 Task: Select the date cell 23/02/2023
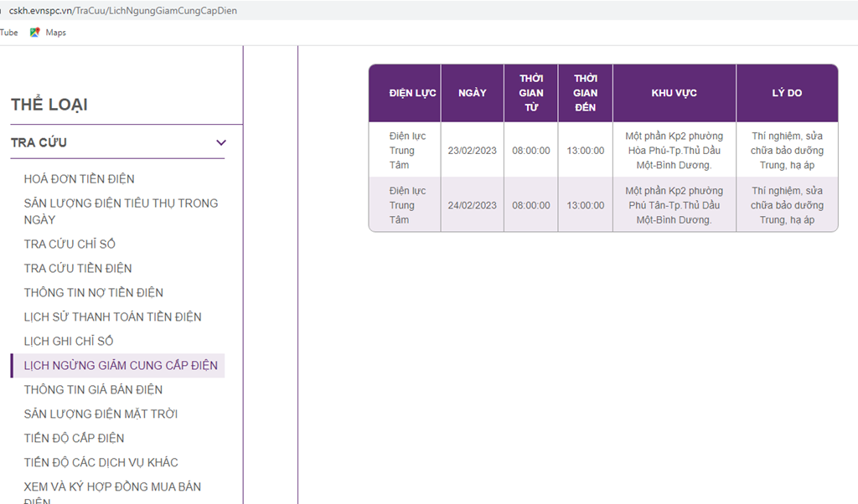click(473, 151)
